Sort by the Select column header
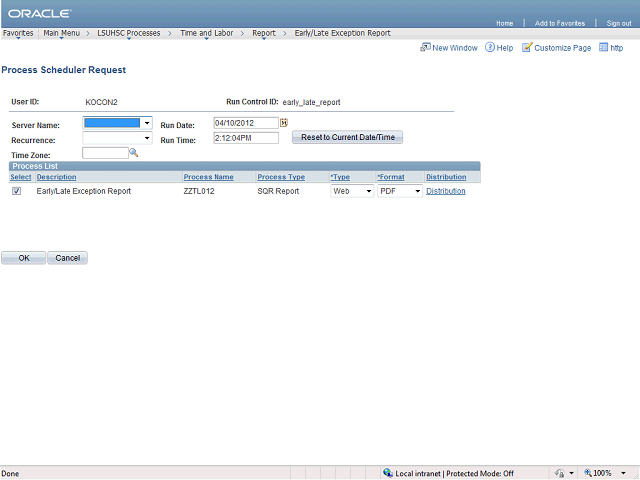The width and height of the screenshot is (640, 480). pyautogui.click(x=21, y=177)
